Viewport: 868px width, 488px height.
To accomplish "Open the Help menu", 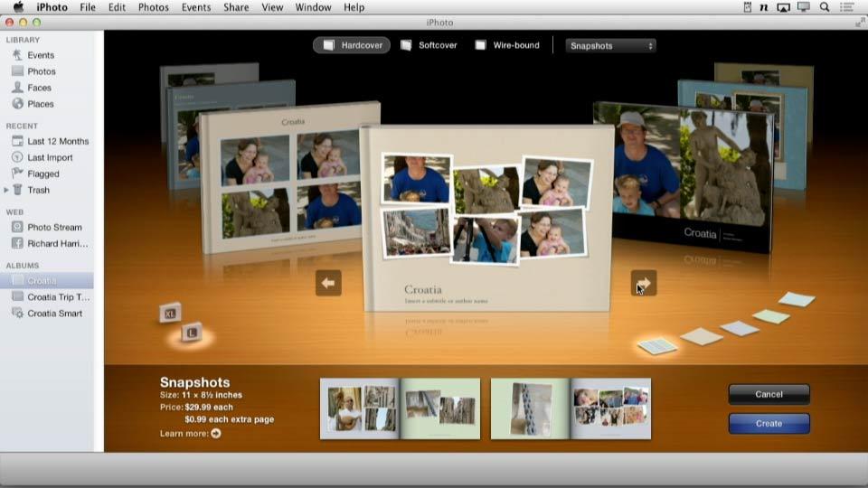I will click(354, 7).
